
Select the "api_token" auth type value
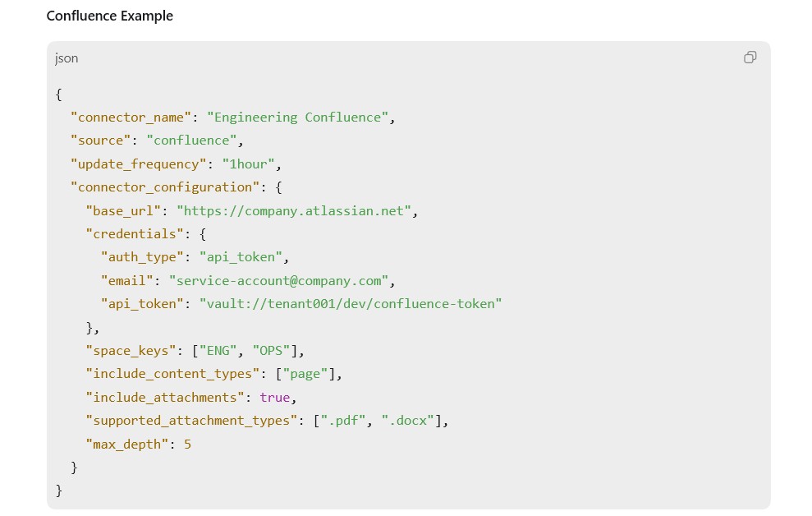click(241, 257)
